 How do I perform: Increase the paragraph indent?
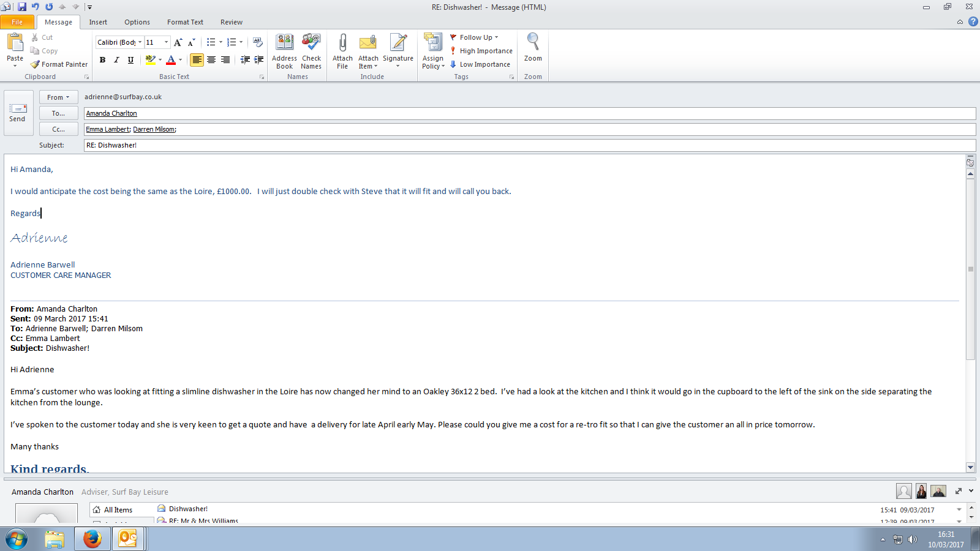(x=259, y=59)
